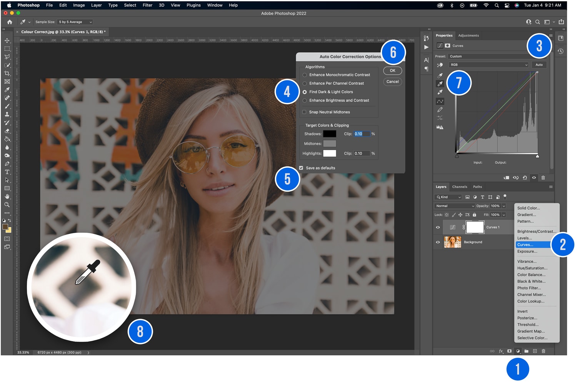Open the Filter menu
Viewport: 577px width, 392px height.
tap(147, 5)
